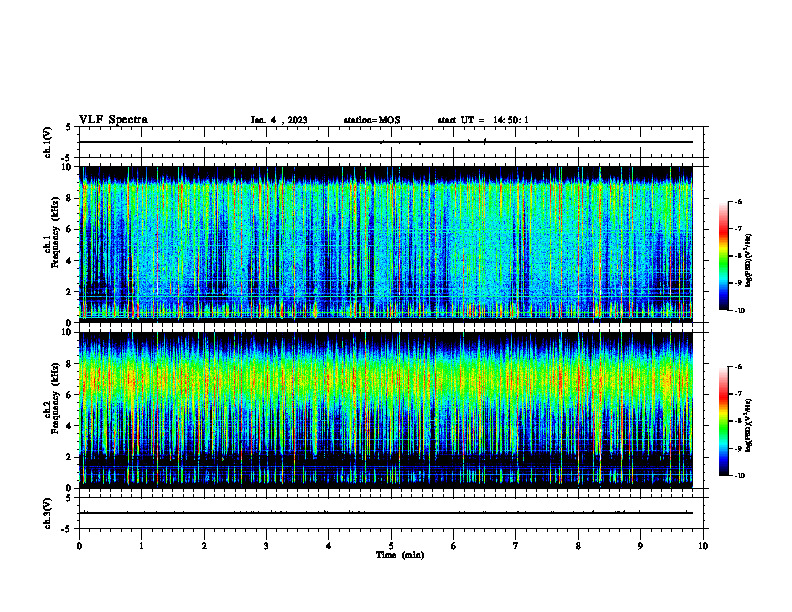
Task: Click tick label "5" on the Time axis
Action: click(x=391, y=546)
